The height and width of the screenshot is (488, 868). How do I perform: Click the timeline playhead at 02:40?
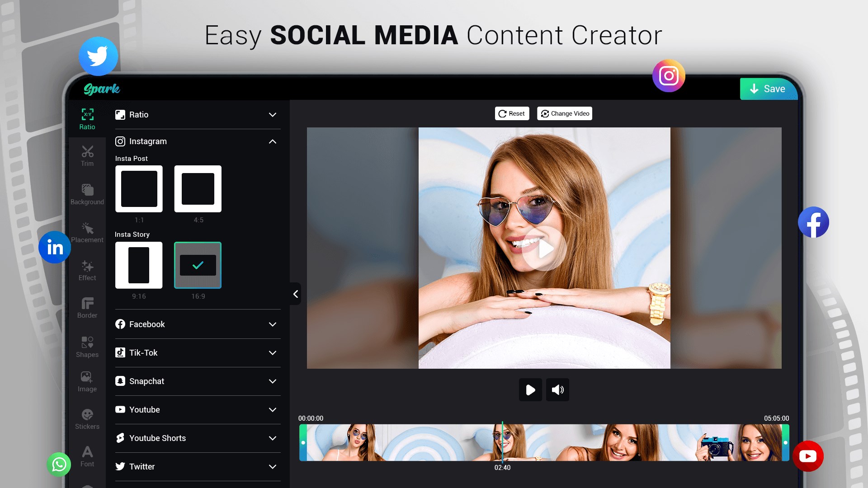[502, 442]
